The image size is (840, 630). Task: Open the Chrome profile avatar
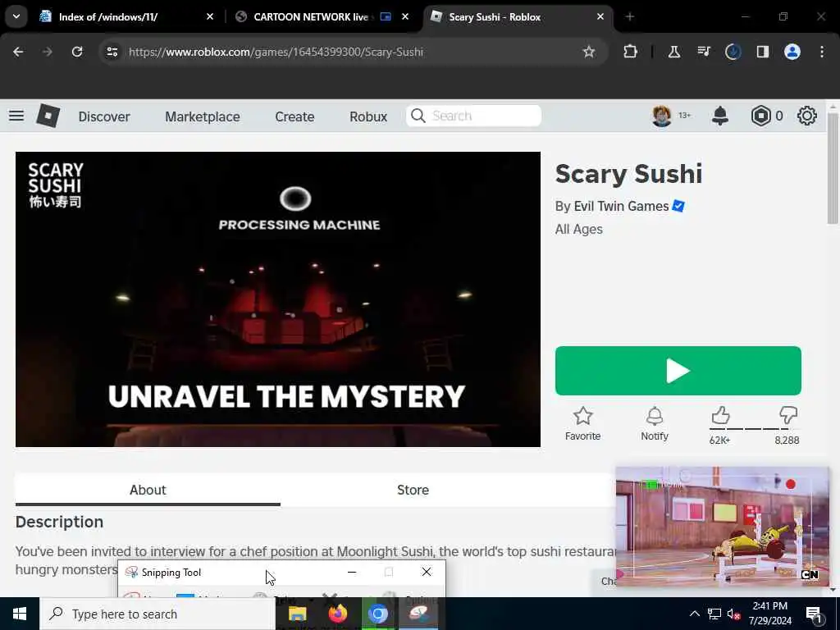[x=792, y=52]
